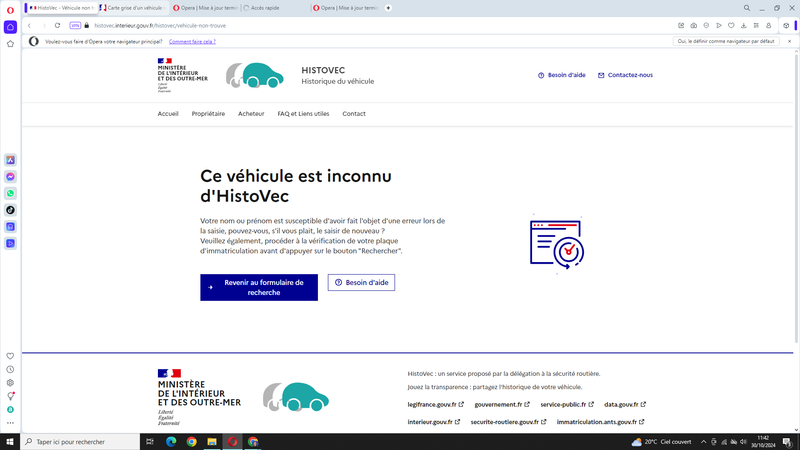Dismiss the default browser notification bar
800x450 pixels.
(x=789, y=41)
